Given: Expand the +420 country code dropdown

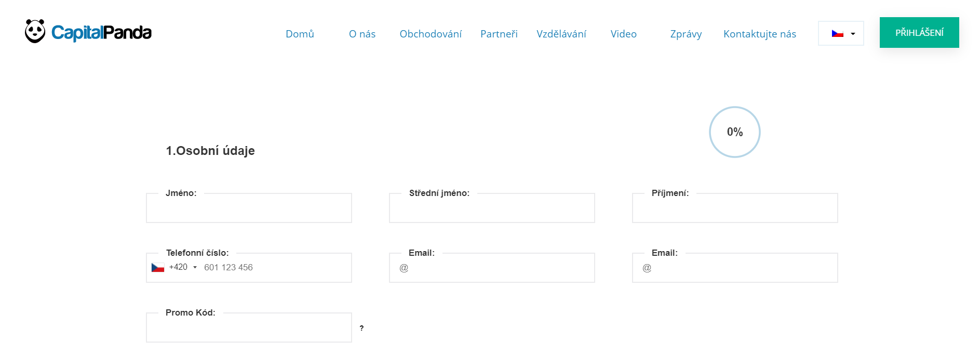Looking at the screenshot, I should [x=195, y=267].
